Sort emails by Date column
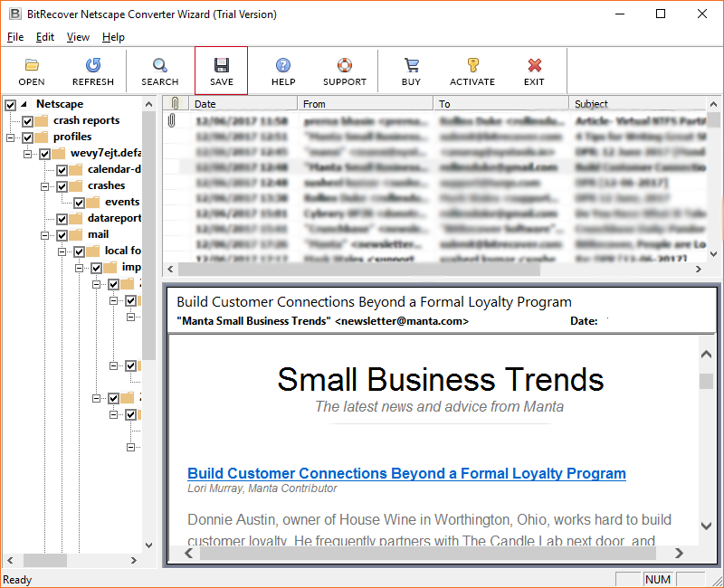Image resolution: width=724 pixels, height=588 pixels. 243,103
